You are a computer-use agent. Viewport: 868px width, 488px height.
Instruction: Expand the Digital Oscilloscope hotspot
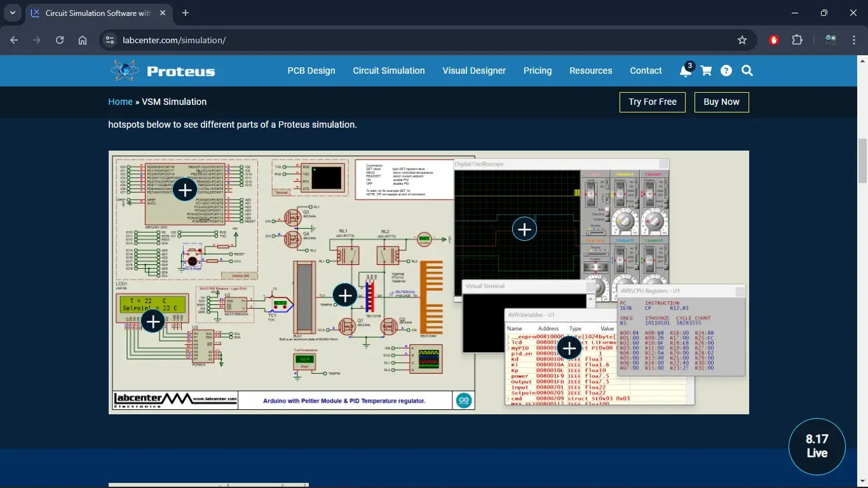[x=524, y=229]
